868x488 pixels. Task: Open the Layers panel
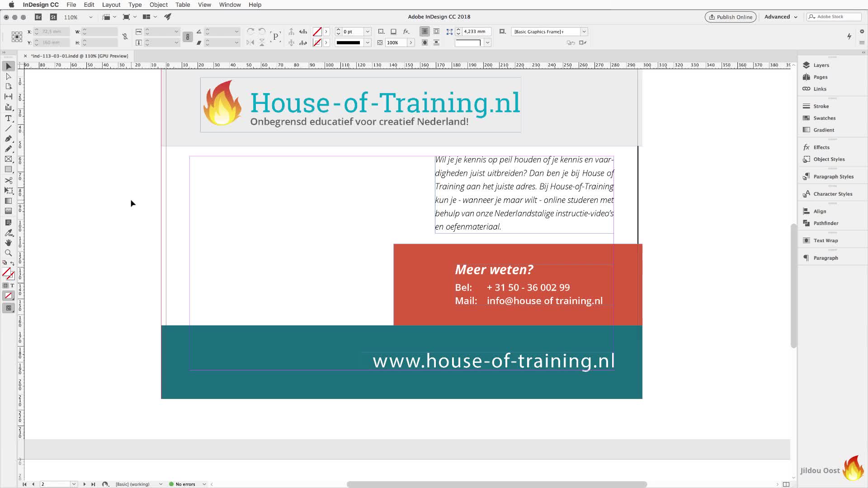[x=821, y=65]
